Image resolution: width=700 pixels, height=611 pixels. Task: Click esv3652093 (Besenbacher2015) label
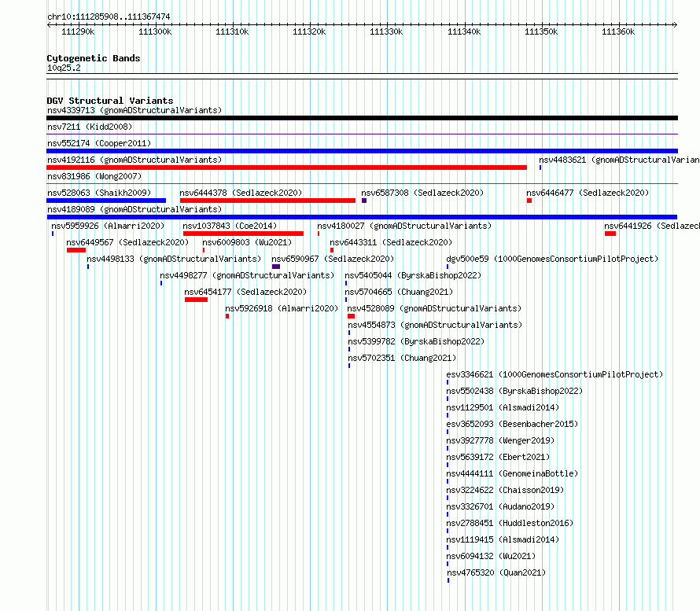click(512, 424)
